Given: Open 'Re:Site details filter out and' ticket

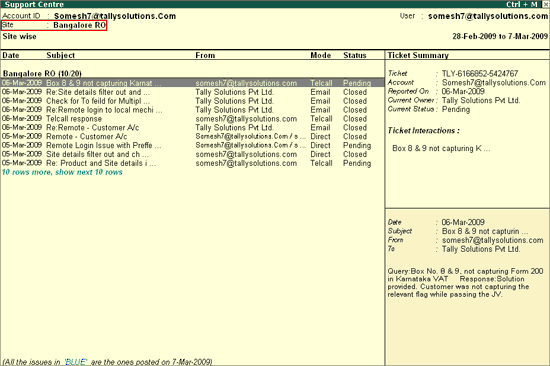Looking at the screenshot, I should 192,92.
